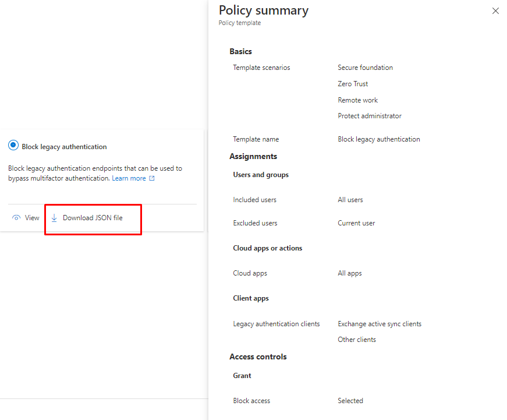Image resolution: width=507 pixels, height=420 pixels.
Task: Click the All users value
Action: [350, 200]
